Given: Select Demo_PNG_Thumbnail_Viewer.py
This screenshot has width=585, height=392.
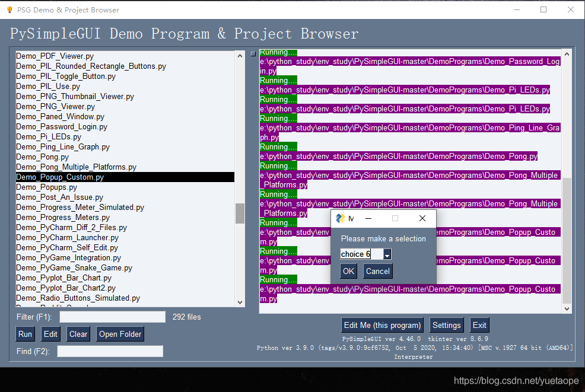Looking at the screenshot, I should (125, 96).
